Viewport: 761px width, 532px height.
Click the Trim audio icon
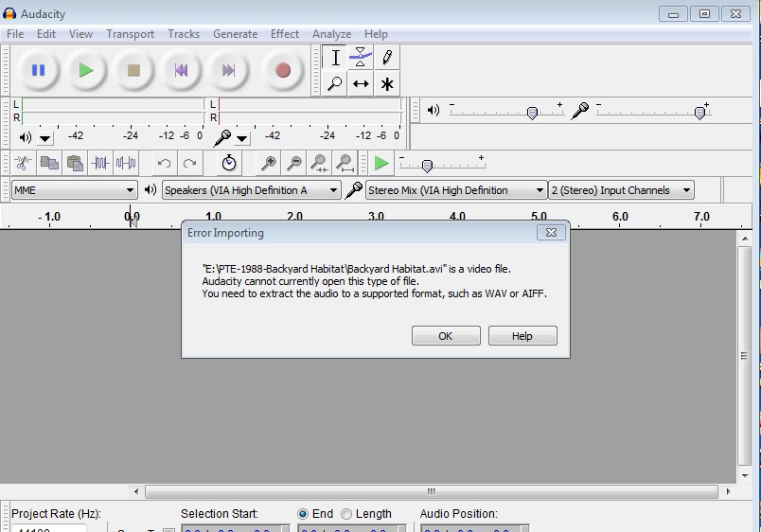tap(100, 163)
